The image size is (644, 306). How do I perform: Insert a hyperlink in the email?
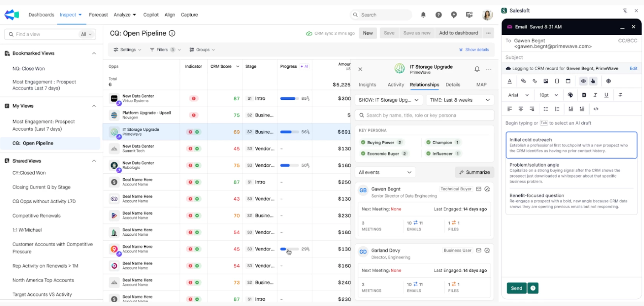pos(535,81)
